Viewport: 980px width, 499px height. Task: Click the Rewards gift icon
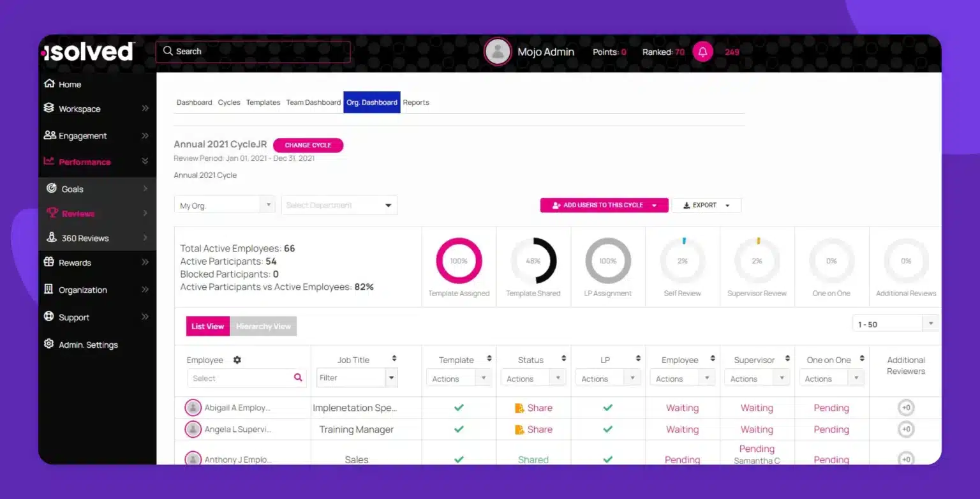(x=48, y=262)
